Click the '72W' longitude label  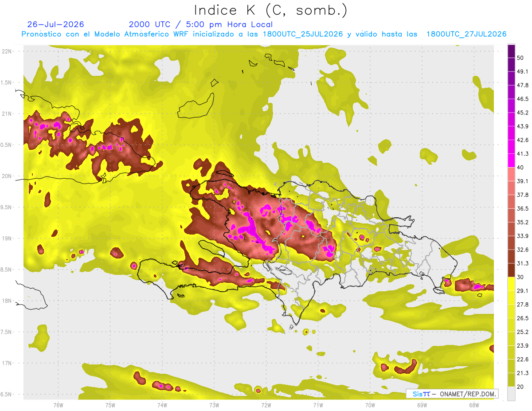pos(266,405)
